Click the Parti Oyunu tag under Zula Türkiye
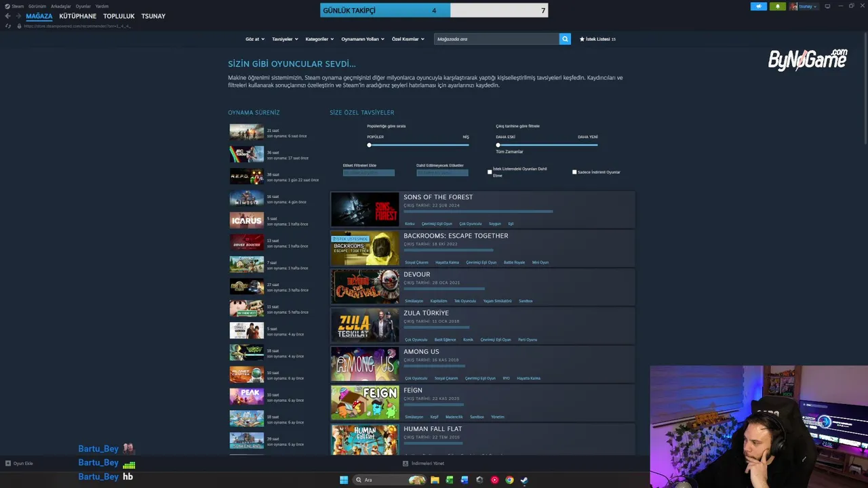This screenshot has width=868, height=488. click(x=528, y=340)
